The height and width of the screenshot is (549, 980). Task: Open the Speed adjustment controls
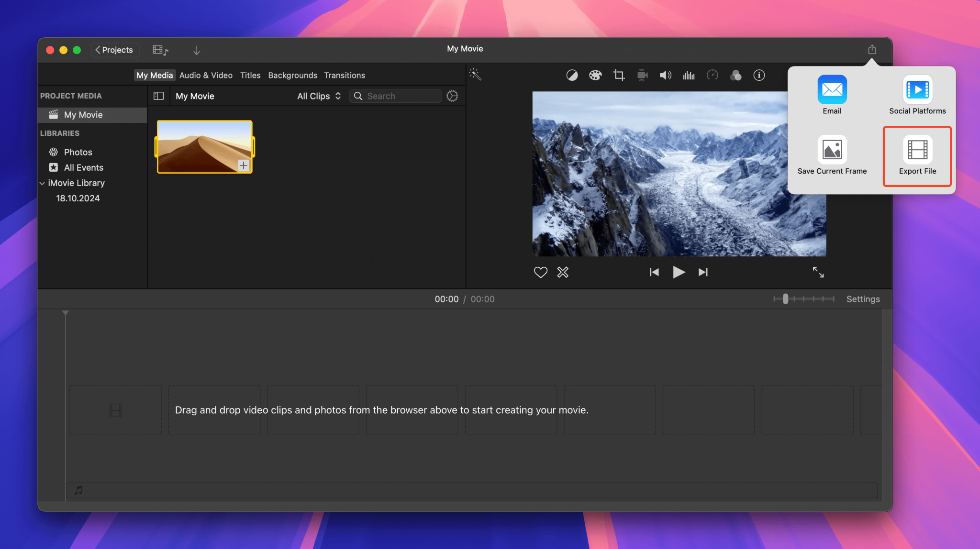point(712,75)
